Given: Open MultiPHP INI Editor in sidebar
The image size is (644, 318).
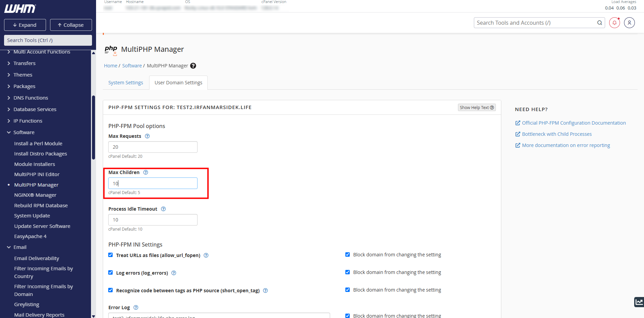Looking at the screenshot, I should pyautogui.click(x=37, y=174).
